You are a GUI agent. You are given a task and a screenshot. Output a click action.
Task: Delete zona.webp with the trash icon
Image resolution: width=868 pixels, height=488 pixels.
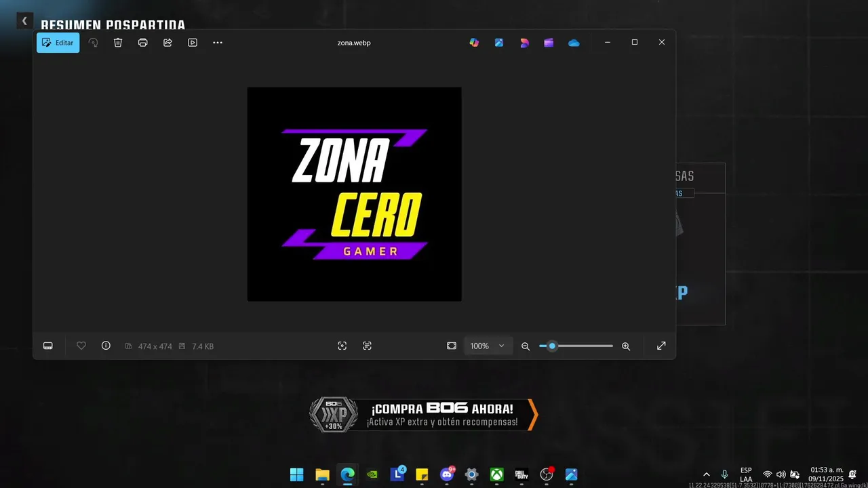(x=118, y=43)
